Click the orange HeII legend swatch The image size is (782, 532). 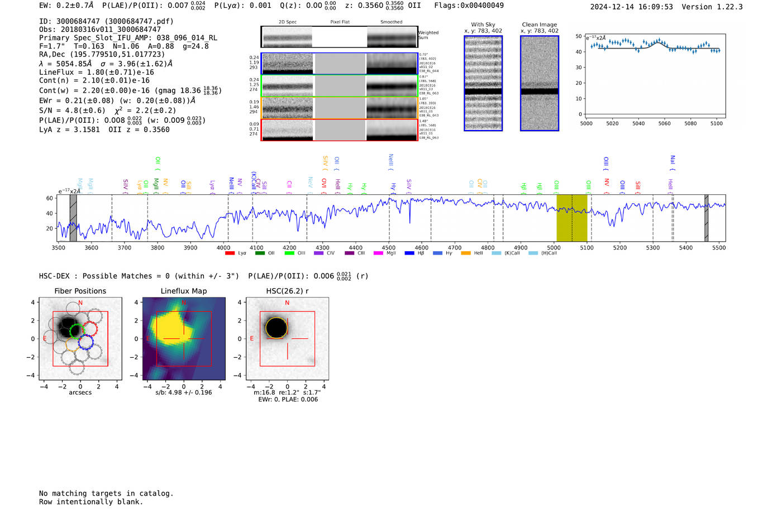point(466,253)
